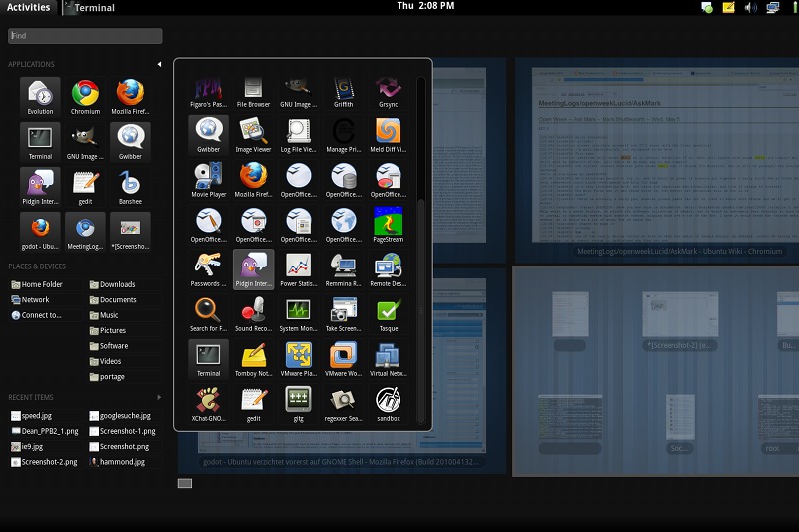Open recent item Screenshot-1.png
Image resolution: width=799 pixels, height=532 pixels.
[x=122, y=431]
